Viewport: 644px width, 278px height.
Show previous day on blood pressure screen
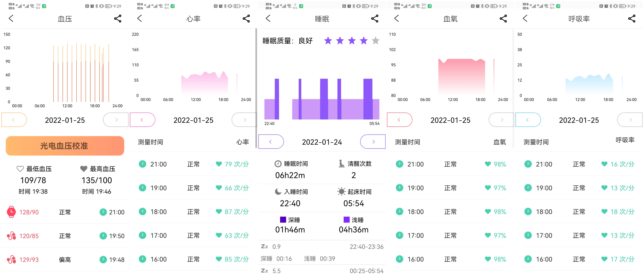(x=14, y=120)
